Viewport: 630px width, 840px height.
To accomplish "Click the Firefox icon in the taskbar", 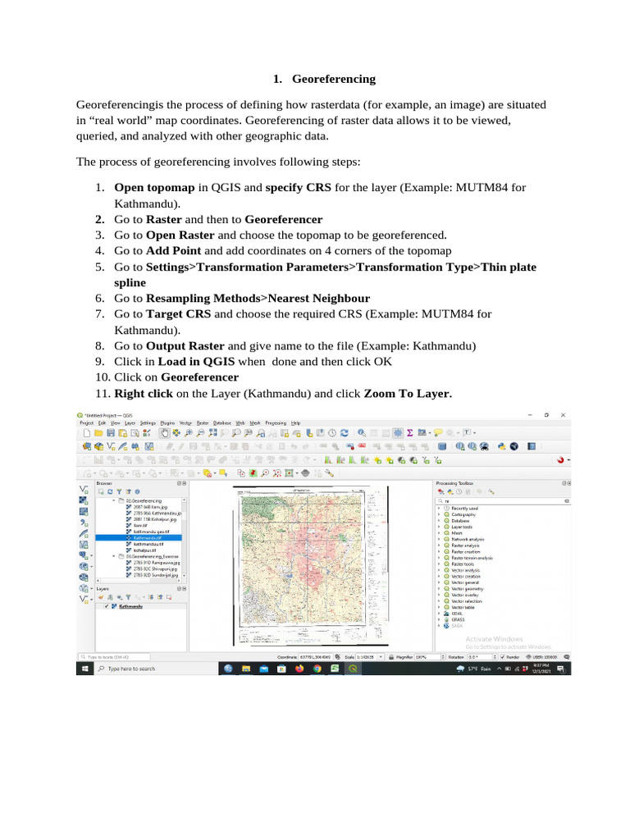I will pyautogui.click(x=299, y=669).
